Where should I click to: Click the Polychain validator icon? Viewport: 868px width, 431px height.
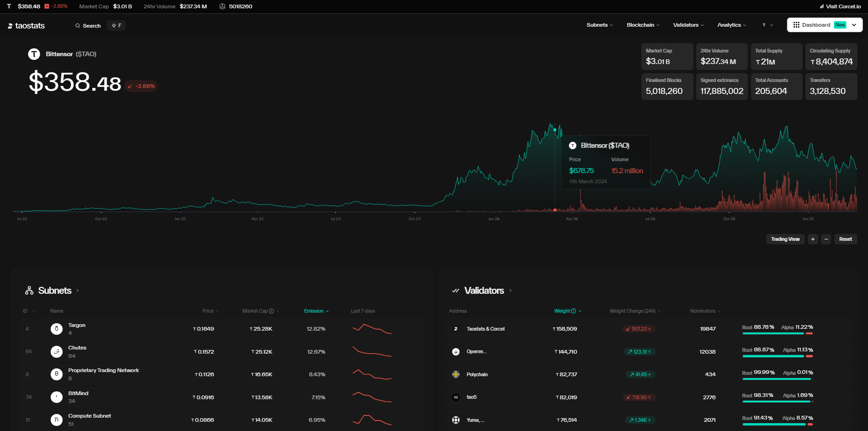(456, 374)
